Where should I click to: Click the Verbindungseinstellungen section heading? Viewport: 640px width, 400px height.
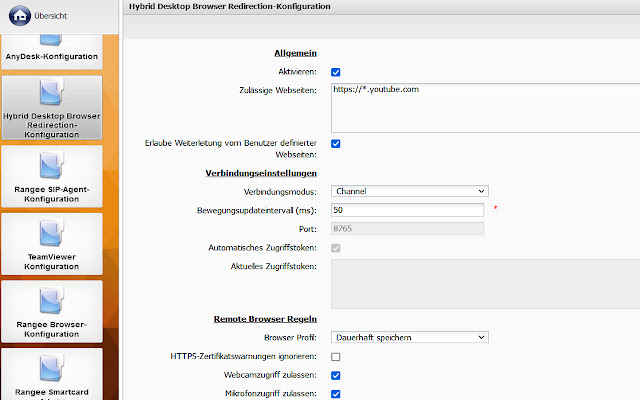tap(261, 173)
